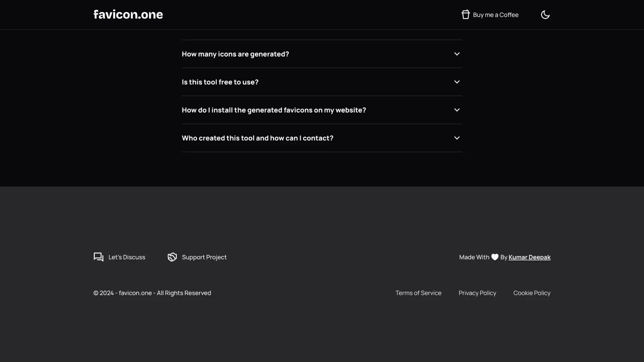The height and width of the screenshot is (362, 644).
Task: Click 'Is this tool free to use?' text
Action: click(x=220, y=82)
